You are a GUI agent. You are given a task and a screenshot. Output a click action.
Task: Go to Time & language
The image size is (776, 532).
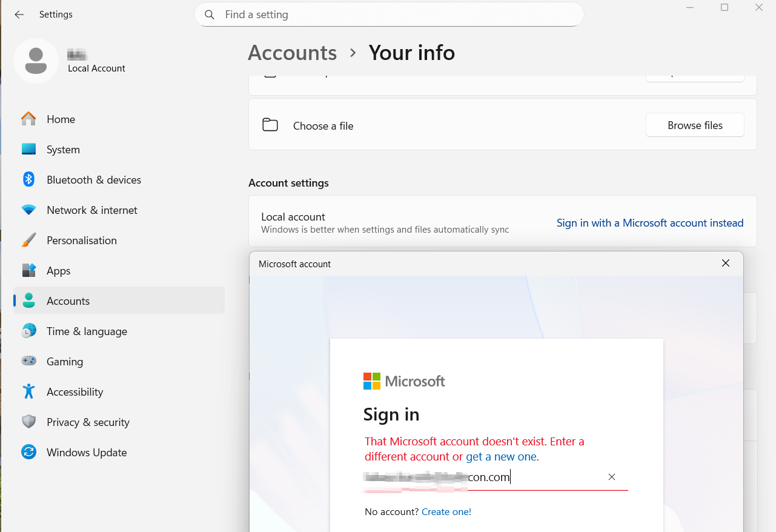click(x=119, y=331)
